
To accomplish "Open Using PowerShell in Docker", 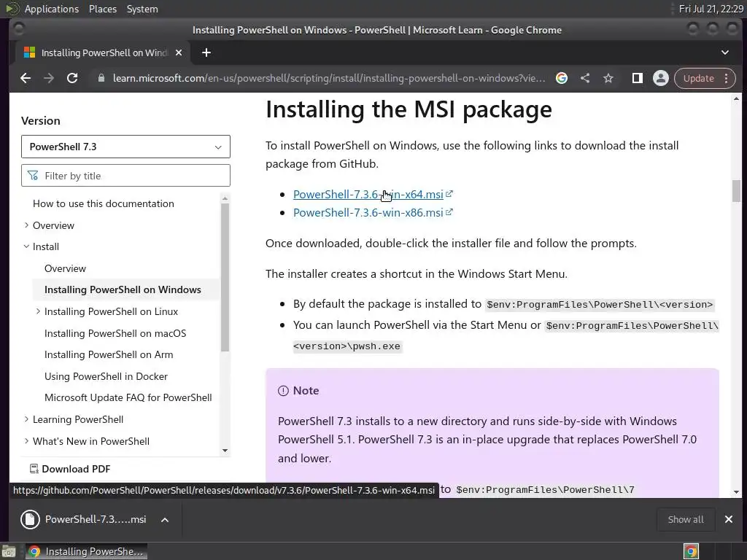I will [x=106, y=376].
